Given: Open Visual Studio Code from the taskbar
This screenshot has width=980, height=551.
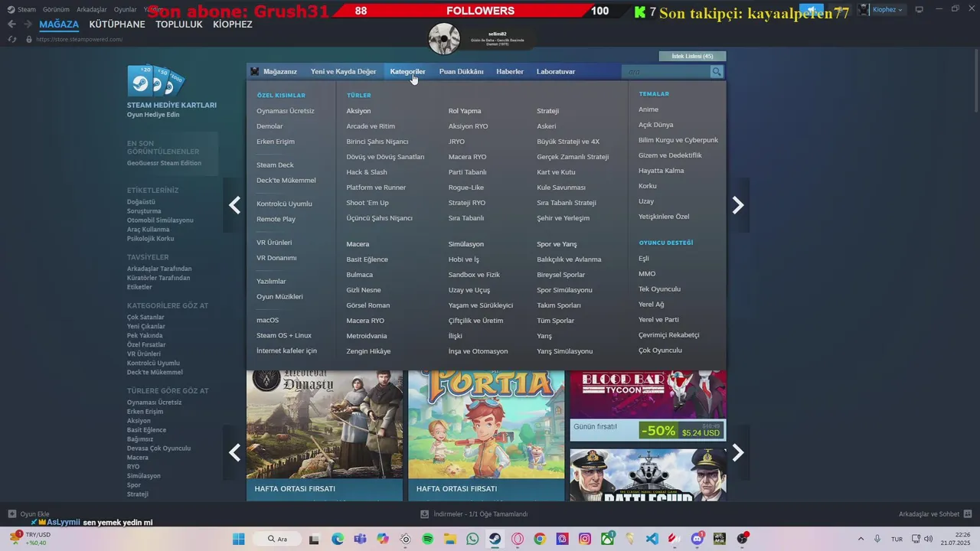Looking at the screenshot, I should click(652, 539).
